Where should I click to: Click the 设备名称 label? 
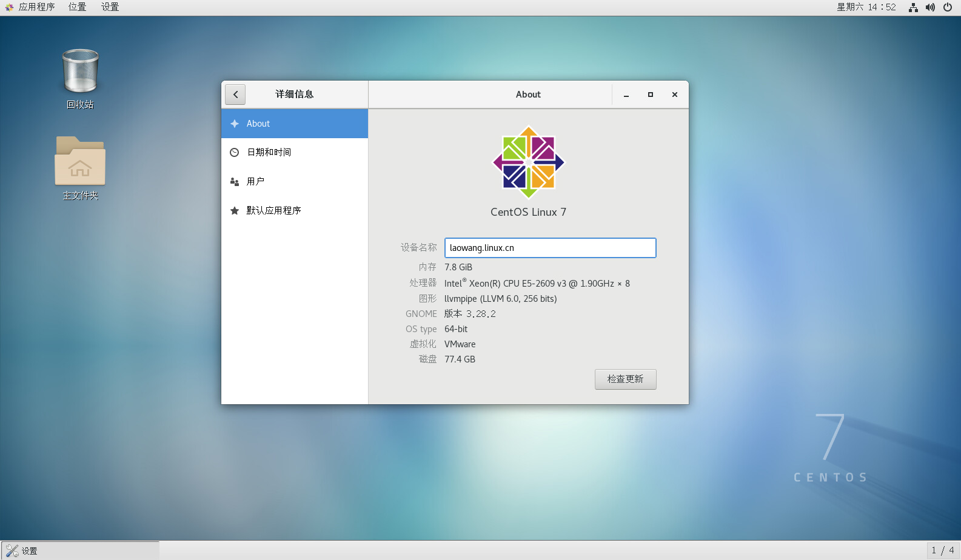point(419,248)
